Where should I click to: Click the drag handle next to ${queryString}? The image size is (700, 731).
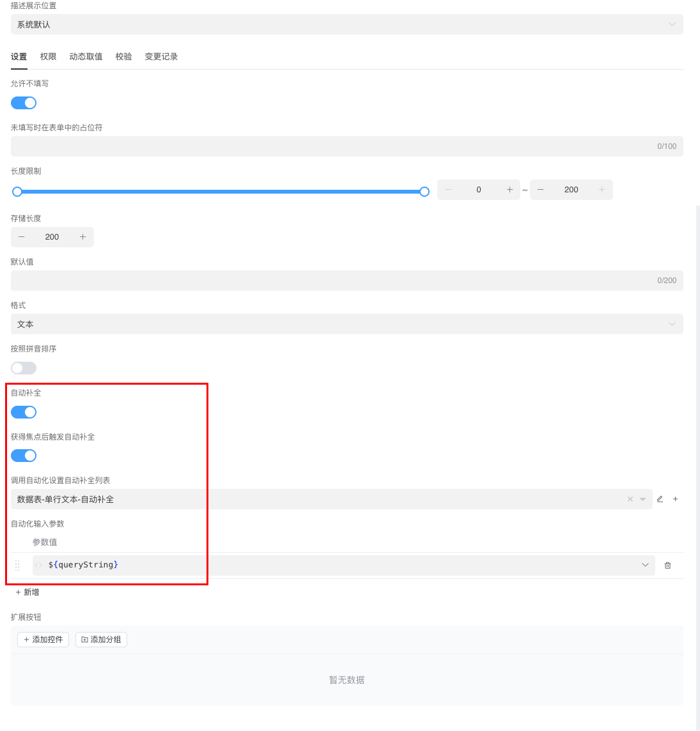(x=17, y=565)
